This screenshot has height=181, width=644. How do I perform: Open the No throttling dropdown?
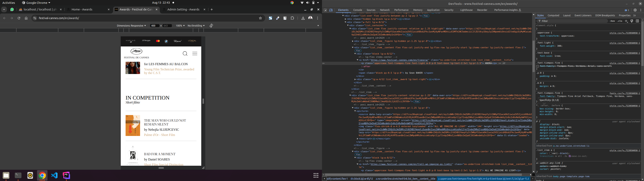[x=196, y=26]
